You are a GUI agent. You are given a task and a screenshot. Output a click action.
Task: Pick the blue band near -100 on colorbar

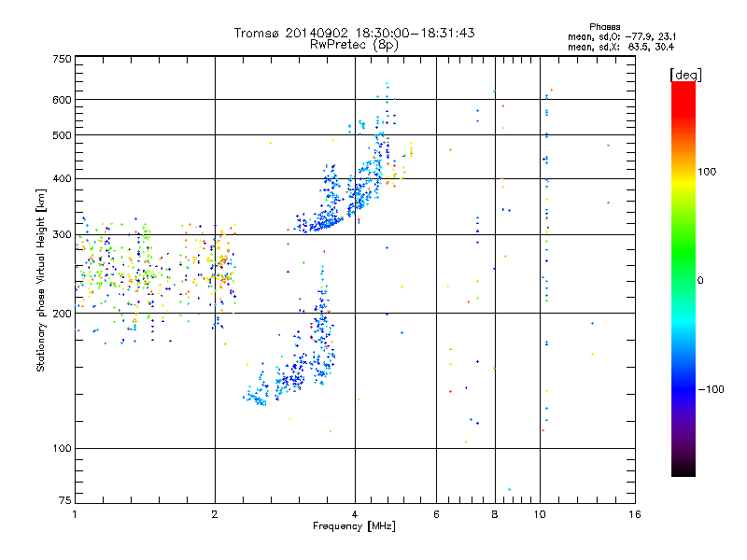coord(684,388)
